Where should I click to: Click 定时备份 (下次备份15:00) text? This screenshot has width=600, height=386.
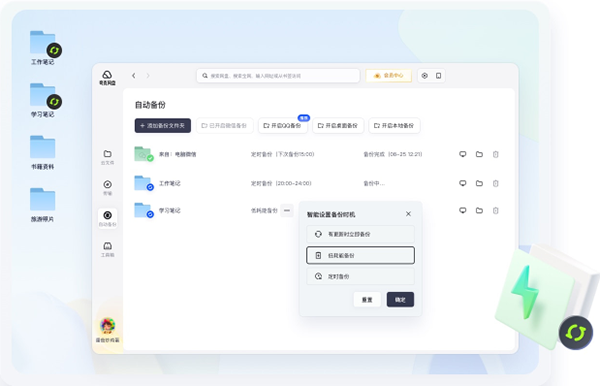(x=282, y=154)
